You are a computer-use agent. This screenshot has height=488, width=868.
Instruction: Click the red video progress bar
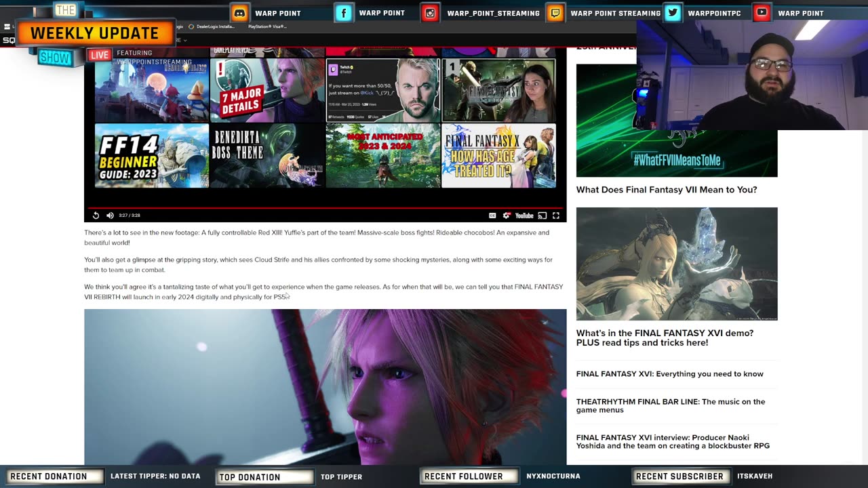pyautogui.click(x=325, y=207)
